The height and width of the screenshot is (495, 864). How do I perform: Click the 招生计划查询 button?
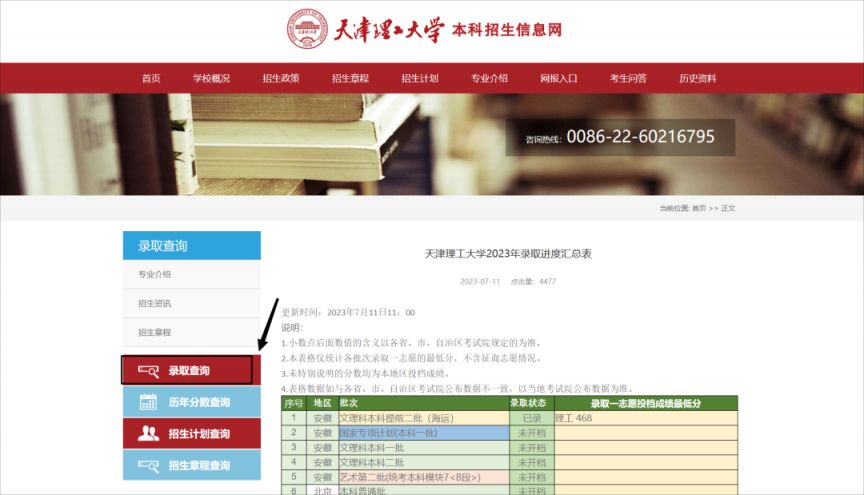192,433
